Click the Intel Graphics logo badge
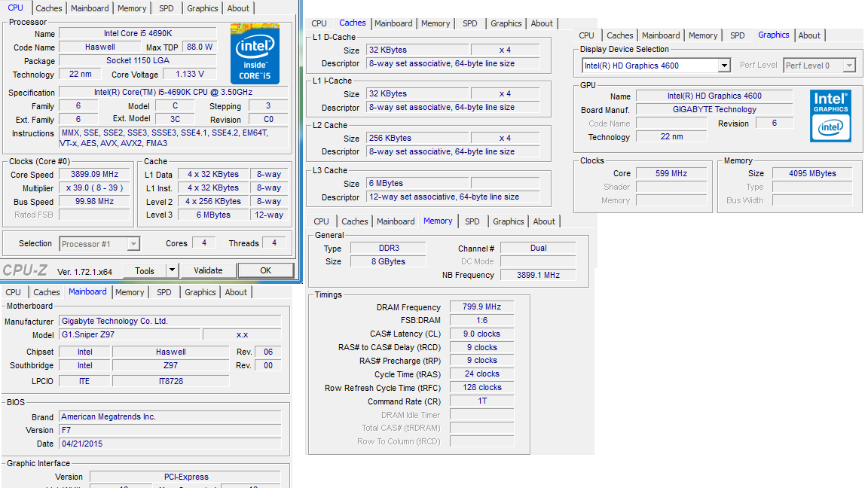The width and height of the screenshot is (868, 488). (830, 116)
